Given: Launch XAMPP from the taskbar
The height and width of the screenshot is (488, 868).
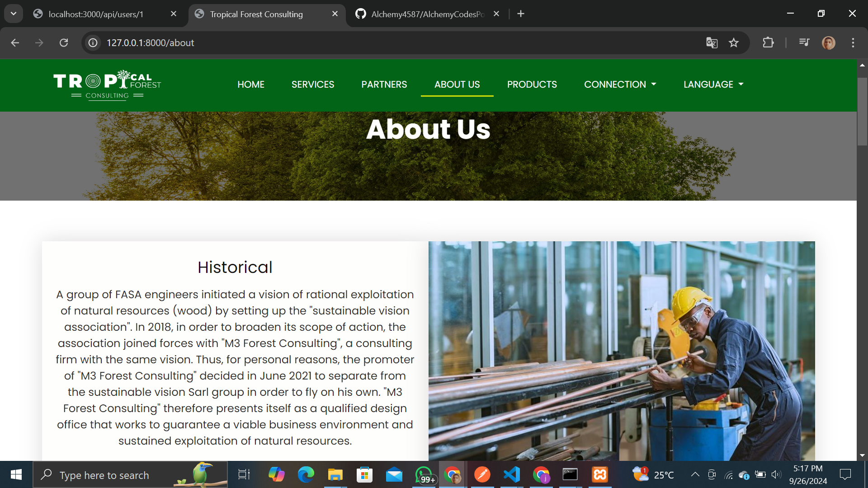Looking at the screenshot, I should pyautogui.click(x=600, y=475).
